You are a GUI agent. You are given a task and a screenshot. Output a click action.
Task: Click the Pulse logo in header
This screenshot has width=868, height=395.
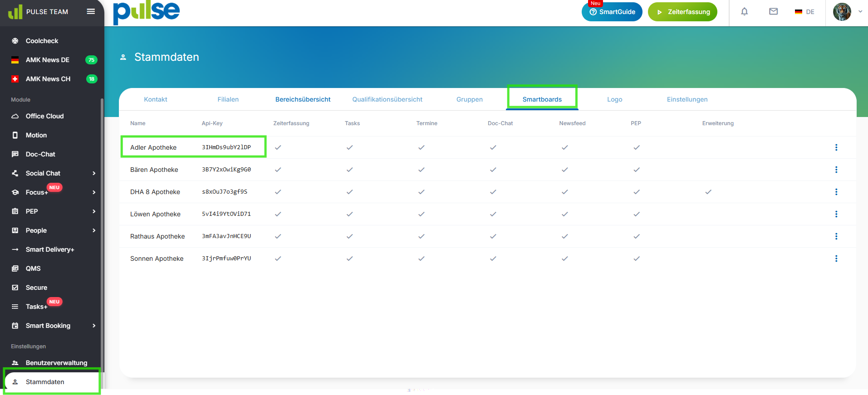pos(146,13)
